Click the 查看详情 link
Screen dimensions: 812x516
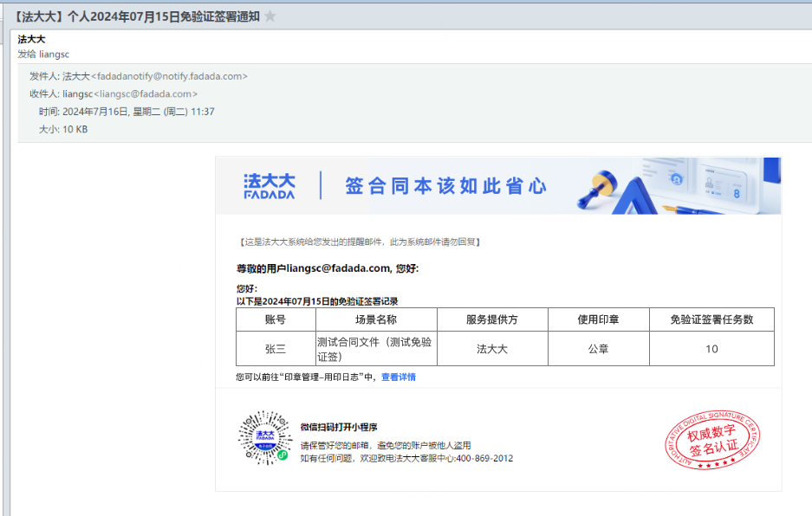(399, 377)
